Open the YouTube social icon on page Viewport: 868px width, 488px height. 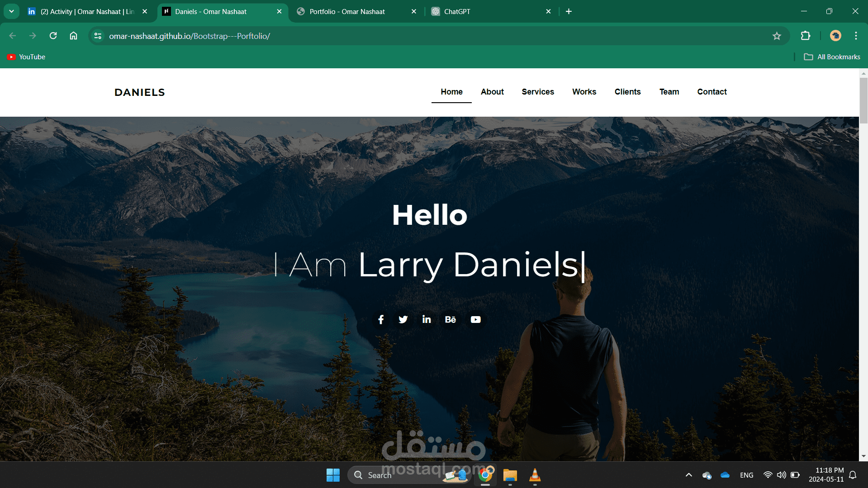475,320
